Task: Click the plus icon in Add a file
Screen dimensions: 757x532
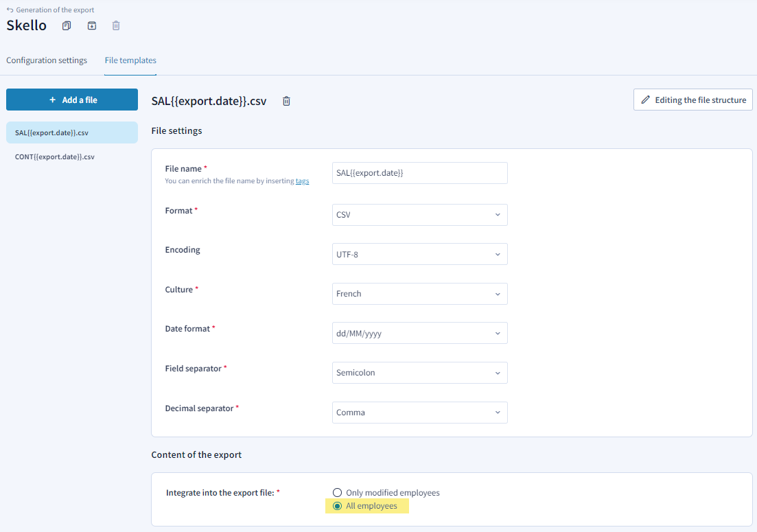Action: (x=53, y=100)
